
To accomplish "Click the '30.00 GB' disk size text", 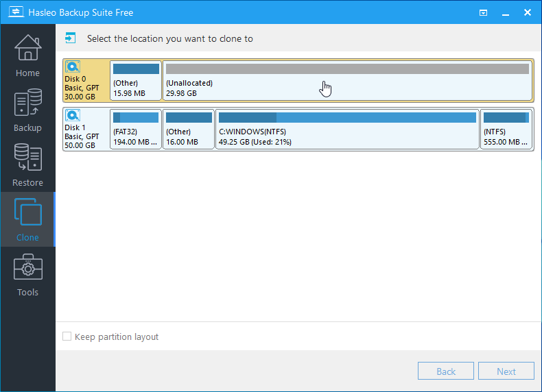I will coord(80,97).
